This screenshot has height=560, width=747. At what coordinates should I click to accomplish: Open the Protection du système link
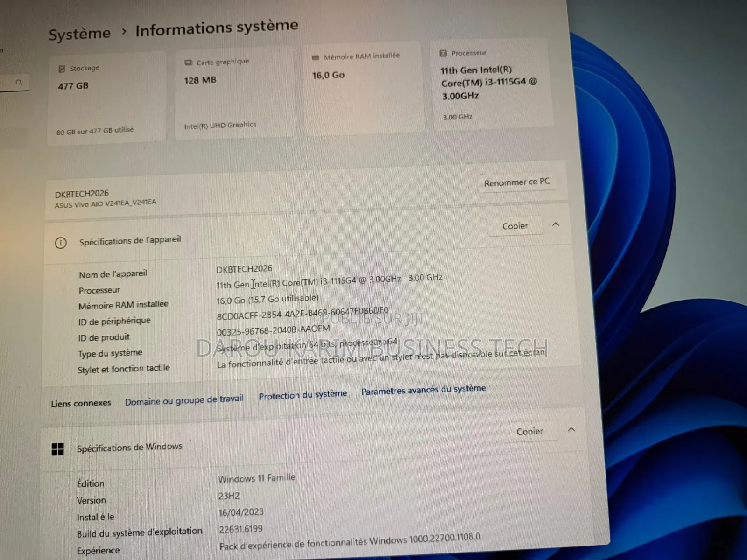click(x=303, y=394)
